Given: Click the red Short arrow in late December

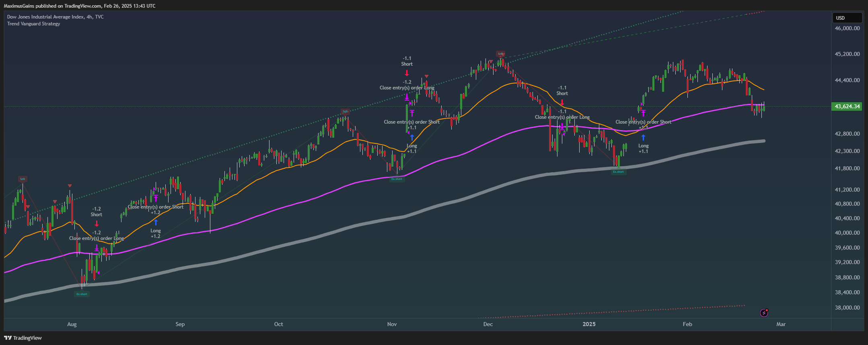Looking at the screenshot, I should (562, 103).
